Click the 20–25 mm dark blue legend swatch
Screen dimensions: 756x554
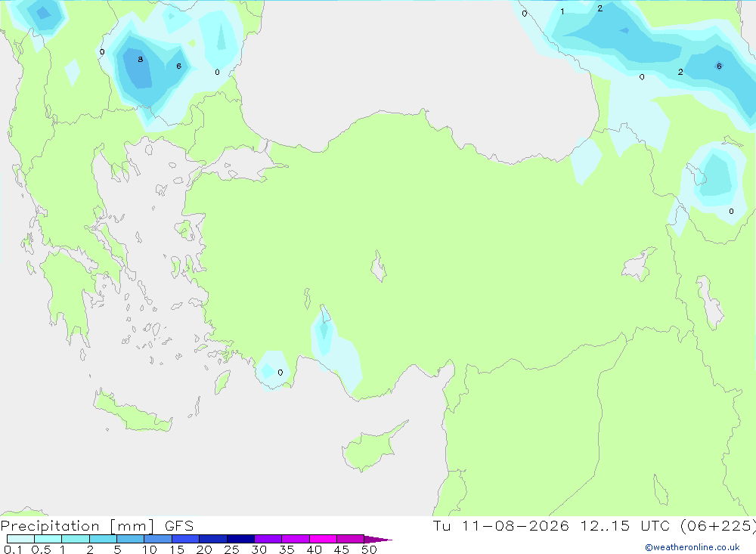(x=213, y=539)
